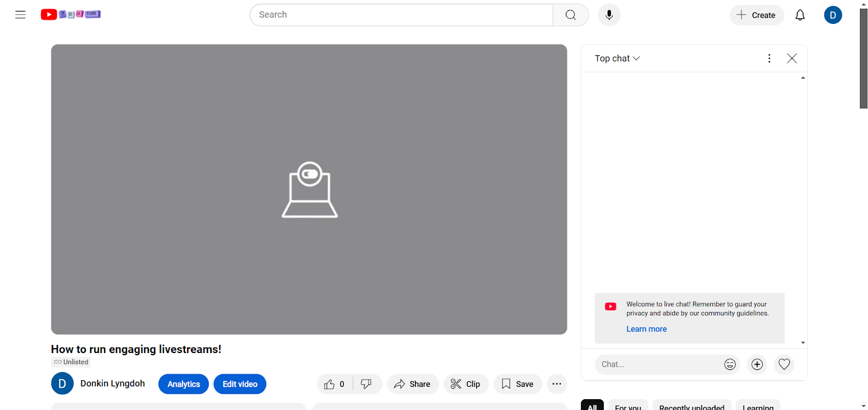Focus the Search input field
Screen dimensions: 868x410
[x=401, y=15]
